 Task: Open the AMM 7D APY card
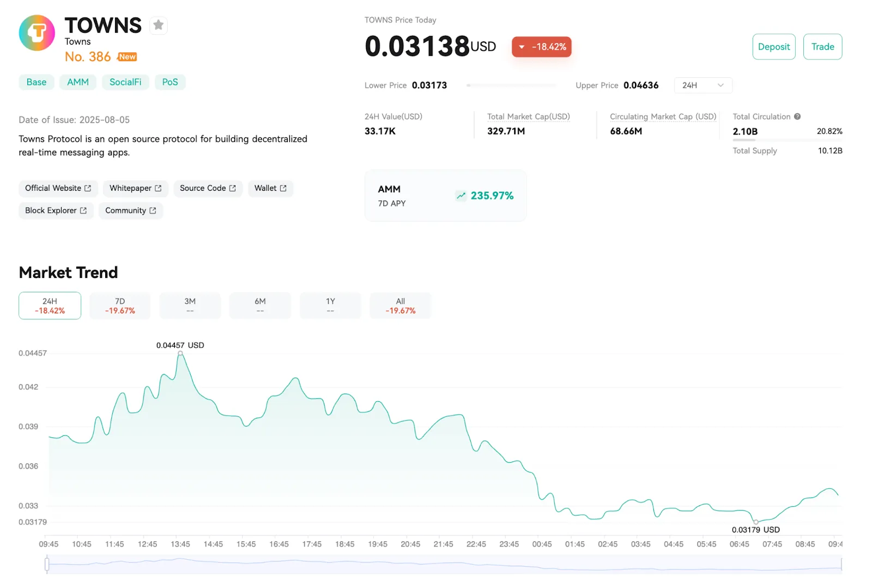(x=446, y=196)
